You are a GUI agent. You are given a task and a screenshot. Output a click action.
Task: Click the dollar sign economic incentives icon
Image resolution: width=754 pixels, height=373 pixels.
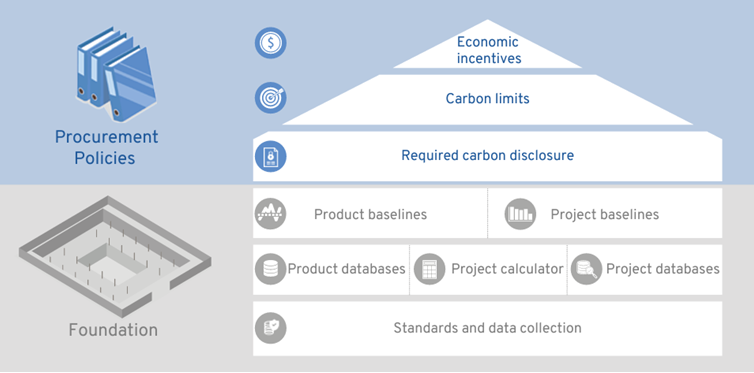click(x=270, y=43)
